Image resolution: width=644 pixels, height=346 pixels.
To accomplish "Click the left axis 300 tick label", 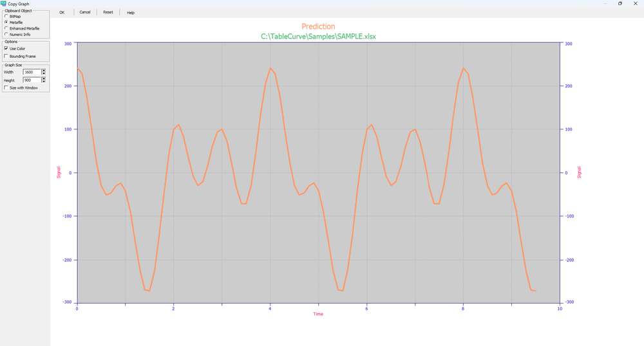I will click(68, 44).
